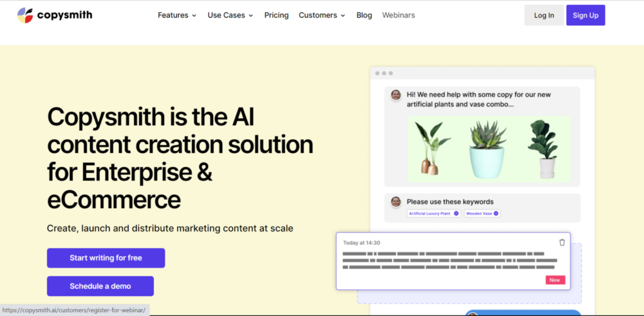Open the Webinars link
The image size is (644, 316).
398,15
